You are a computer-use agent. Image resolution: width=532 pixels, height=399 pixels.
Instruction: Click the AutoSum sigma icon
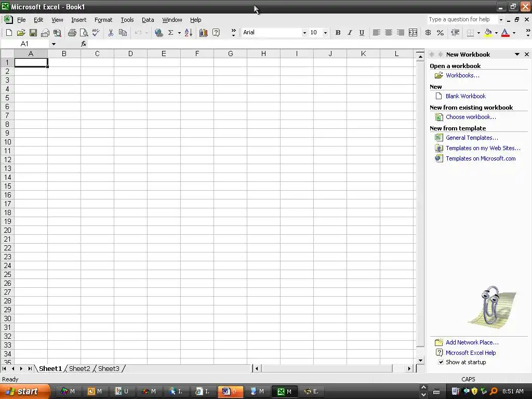[170, 33]
